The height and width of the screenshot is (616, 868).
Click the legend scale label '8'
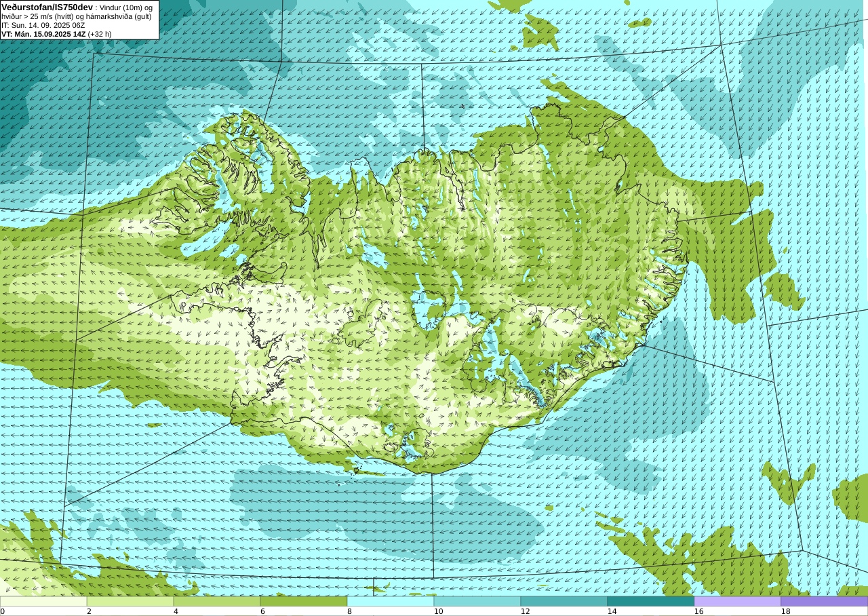[x=349, y=611]
